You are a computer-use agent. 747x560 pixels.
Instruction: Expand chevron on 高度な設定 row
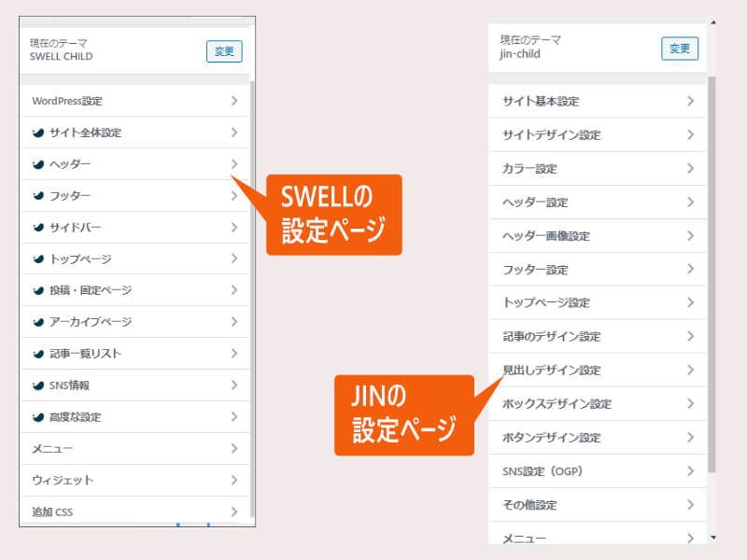pos(234,416)
